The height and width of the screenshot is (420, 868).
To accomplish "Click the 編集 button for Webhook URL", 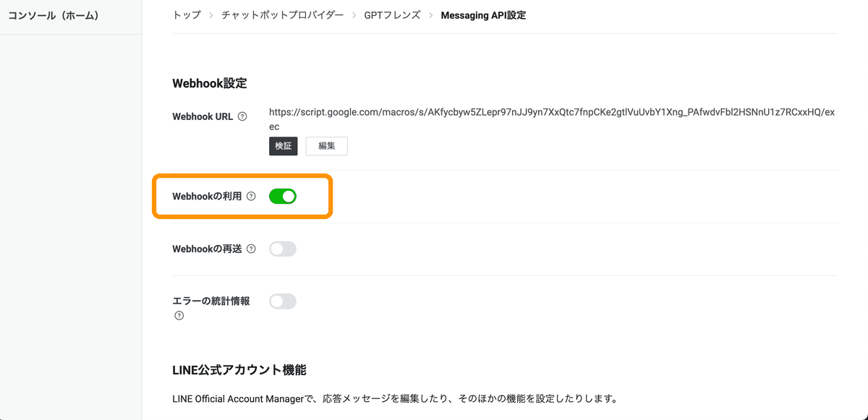I will pyautogui.click(x=327, y=146).
